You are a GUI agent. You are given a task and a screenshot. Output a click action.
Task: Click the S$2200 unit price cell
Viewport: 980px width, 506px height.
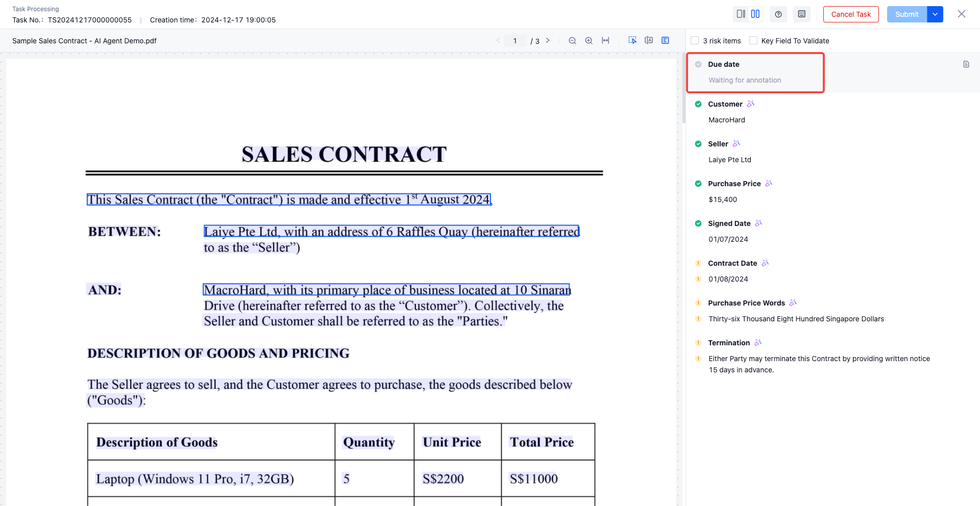coord(457,478)
